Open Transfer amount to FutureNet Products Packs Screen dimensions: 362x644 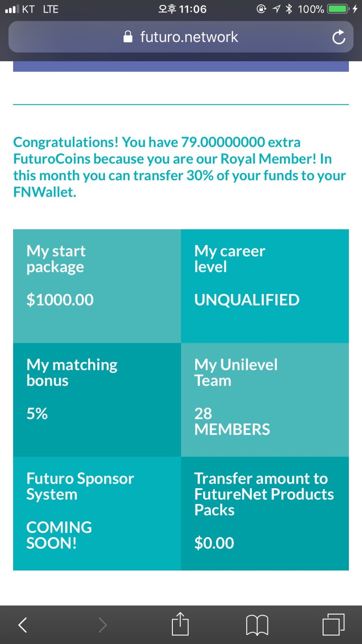(x=265, y=513)
